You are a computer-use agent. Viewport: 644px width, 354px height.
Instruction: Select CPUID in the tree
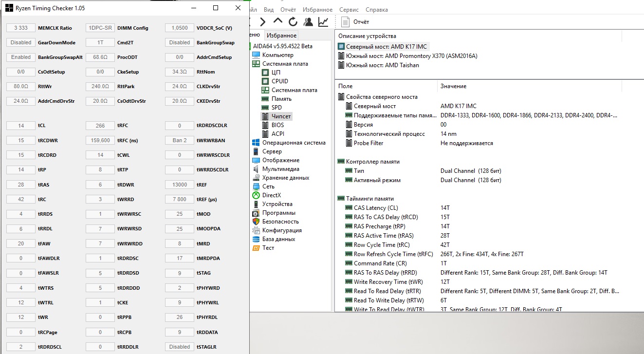click(x=280, y=81)
